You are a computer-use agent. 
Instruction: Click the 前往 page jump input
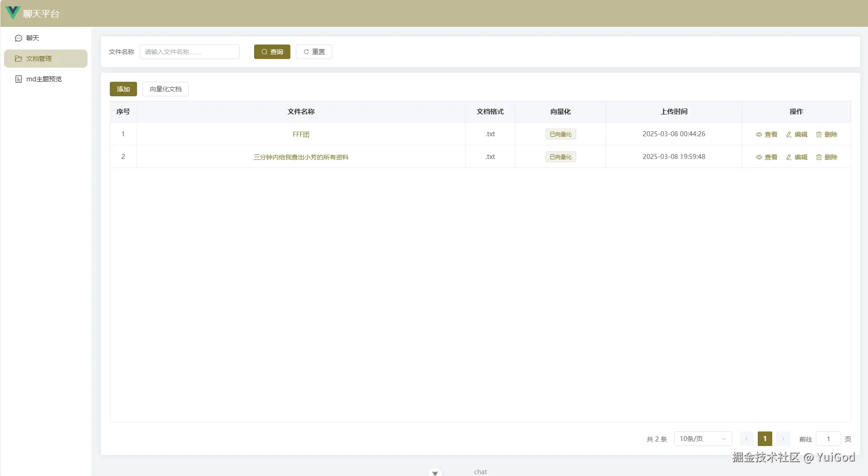pyautogui.click(x=828, y=439)
